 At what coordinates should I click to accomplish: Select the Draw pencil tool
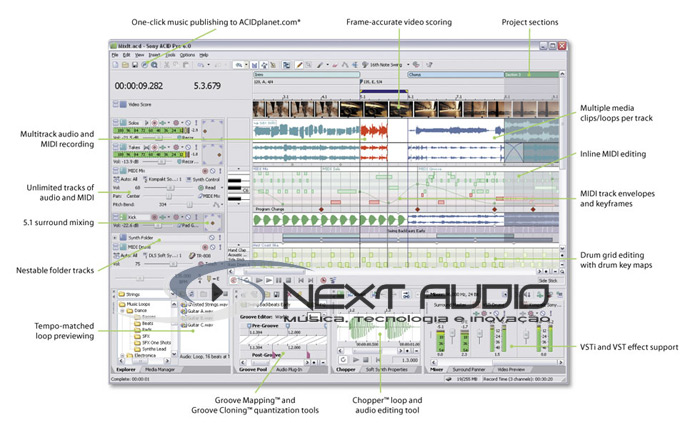(299, 65)
